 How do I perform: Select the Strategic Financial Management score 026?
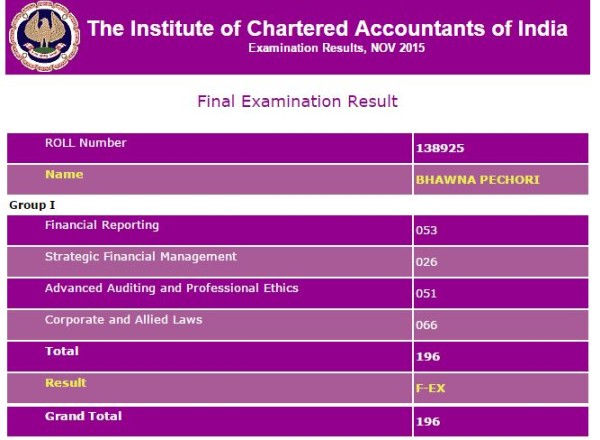point(427,263)
